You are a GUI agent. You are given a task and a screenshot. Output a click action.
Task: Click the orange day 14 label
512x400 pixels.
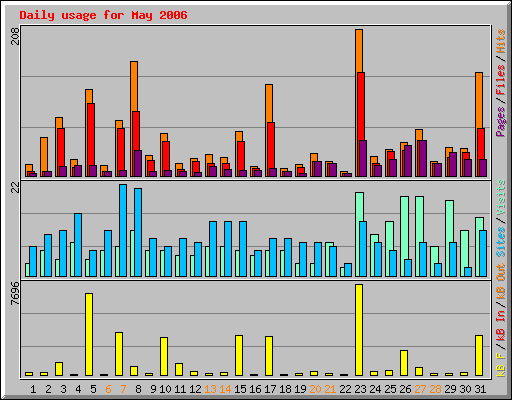point(225,389)
